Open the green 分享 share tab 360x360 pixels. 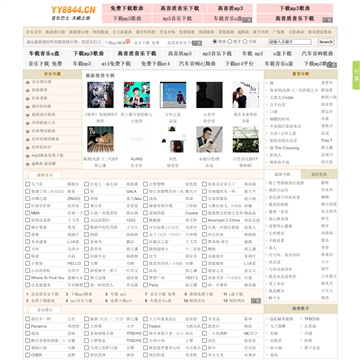(356, 75)
